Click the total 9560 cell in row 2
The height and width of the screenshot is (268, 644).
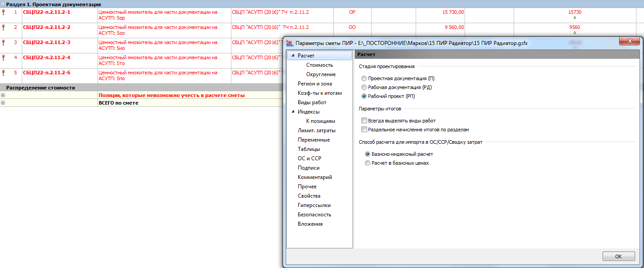[575, 31]
